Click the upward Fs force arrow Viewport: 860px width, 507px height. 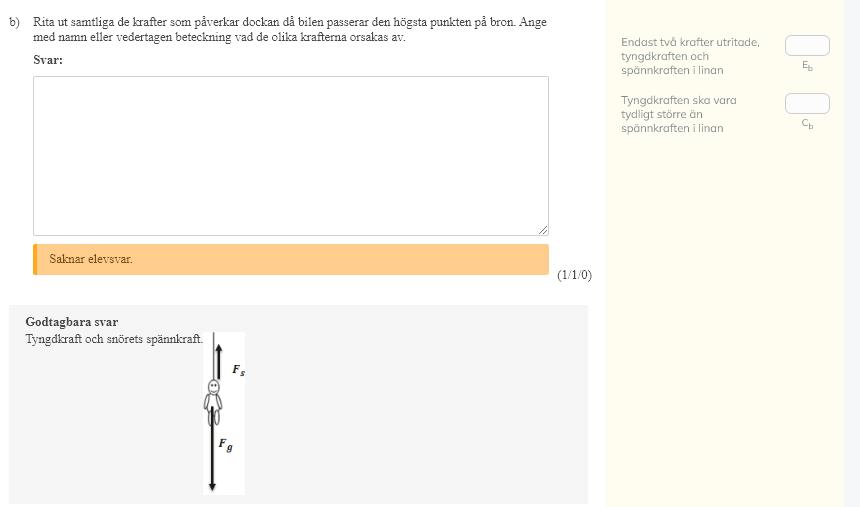click(x=215, y=356)
